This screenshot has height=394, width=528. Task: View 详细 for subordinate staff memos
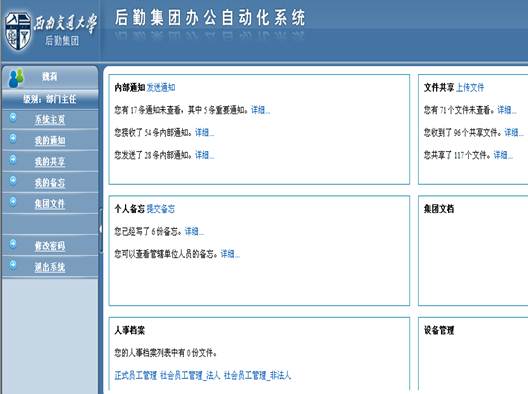point(230,254)
